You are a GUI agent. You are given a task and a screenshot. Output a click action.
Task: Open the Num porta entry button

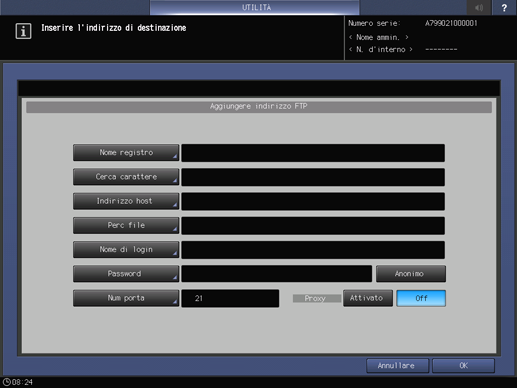coord(126,298)
